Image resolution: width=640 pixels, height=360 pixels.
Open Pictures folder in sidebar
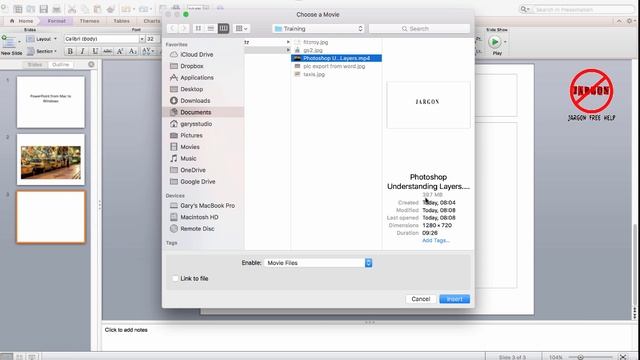point(191,135)
